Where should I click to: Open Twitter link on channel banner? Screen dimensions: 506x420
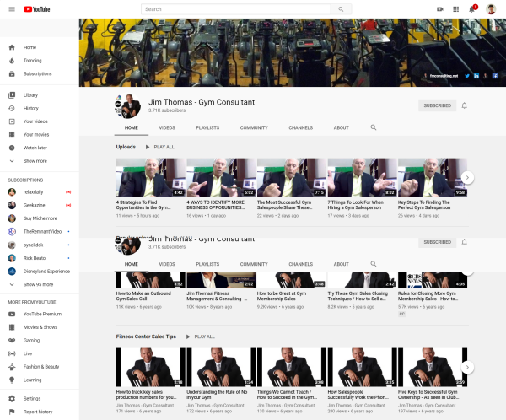tap(467, 76)
